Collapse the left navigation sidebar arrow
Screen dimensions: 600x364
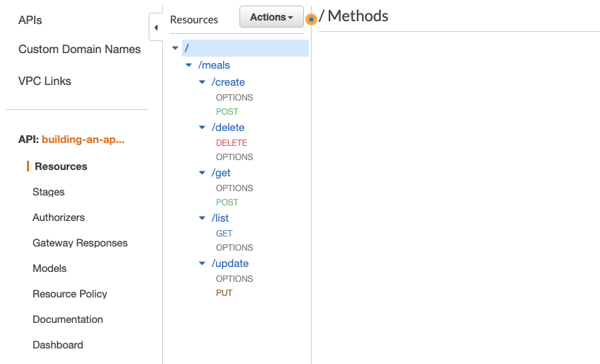click(156, 28)
